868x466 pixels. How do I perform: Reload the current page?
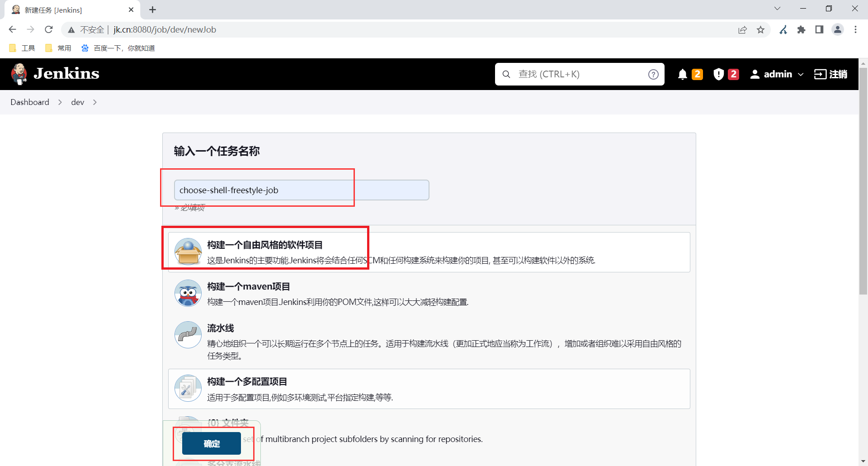tap(49, 29)
